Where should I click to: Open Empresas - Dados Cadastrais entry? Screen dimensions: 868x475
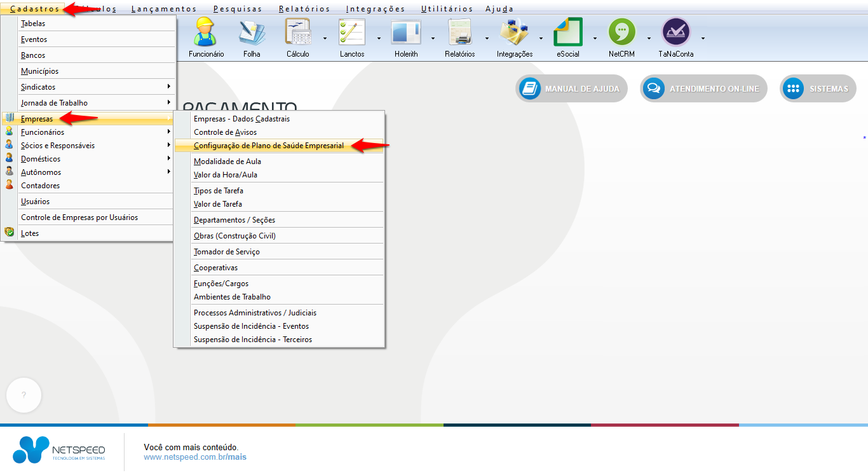[x=241, y=119]
